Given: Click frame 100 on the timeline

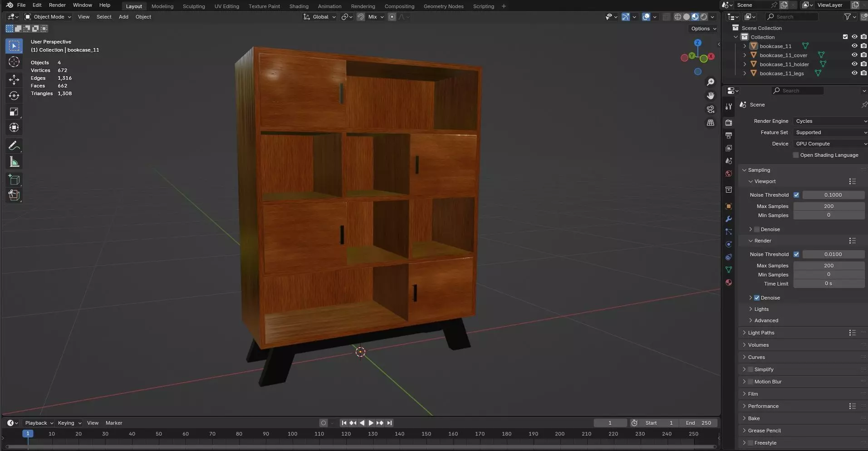Looking at the screenshot, I should (293, 434).
